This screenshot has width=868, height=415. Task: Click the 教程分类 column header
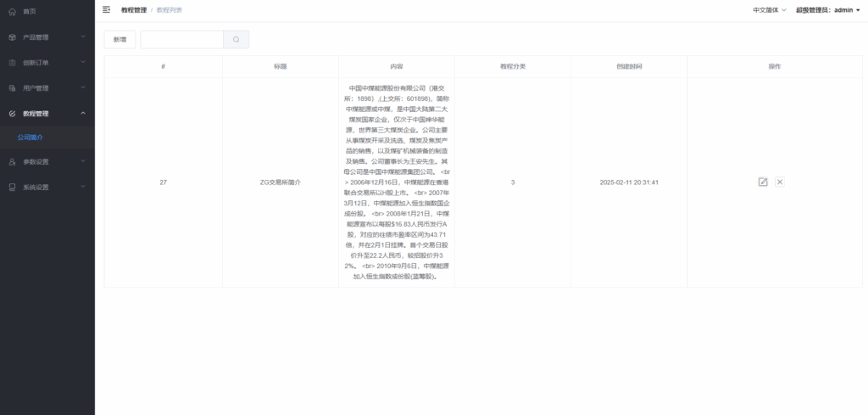click(513, 66)
